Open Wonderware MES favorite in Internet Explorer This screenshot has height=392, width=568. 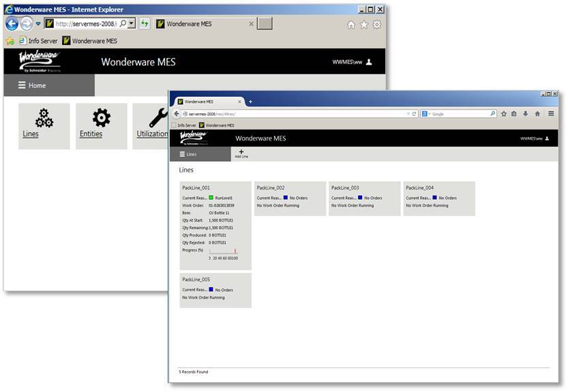point(89,41)
